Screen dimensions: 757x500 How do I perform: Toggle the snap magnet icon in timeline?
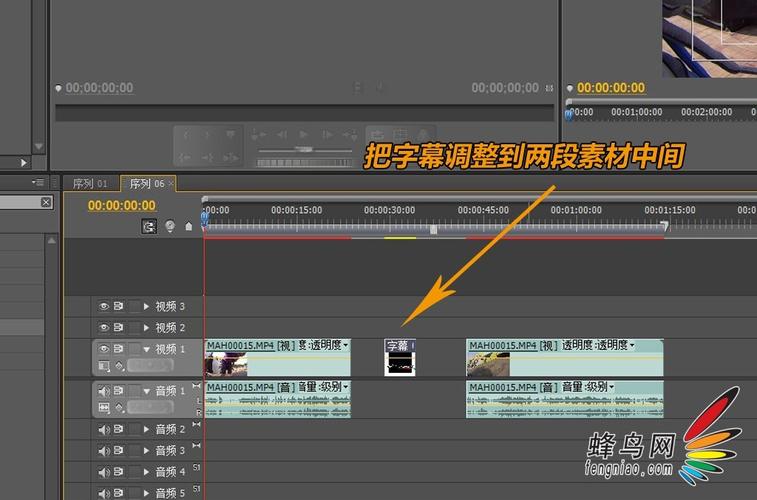click(x=150, y=227)
